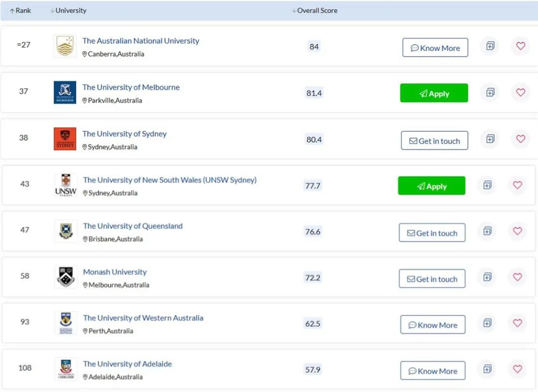
Task: Sort by Overall Score column header
Action: 314,10
